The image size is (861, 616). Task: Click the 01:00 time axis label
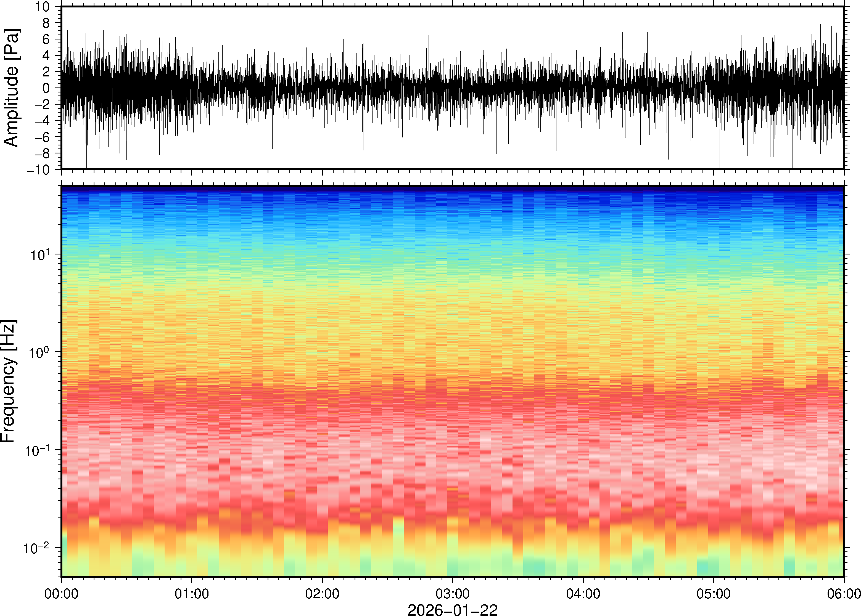click(x=192, y=593)
